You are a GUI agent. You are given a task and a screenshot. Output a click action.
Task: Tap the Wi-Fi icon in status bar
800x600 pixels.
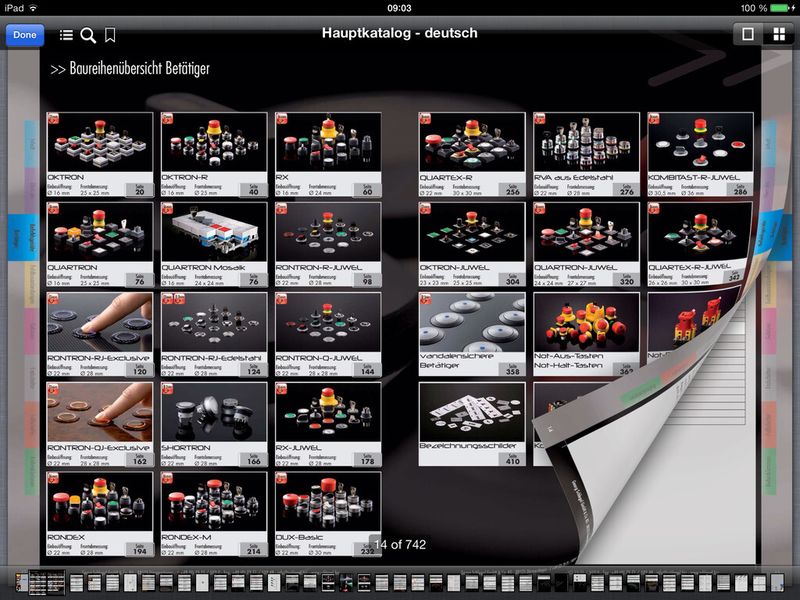(x=34, y=8)
